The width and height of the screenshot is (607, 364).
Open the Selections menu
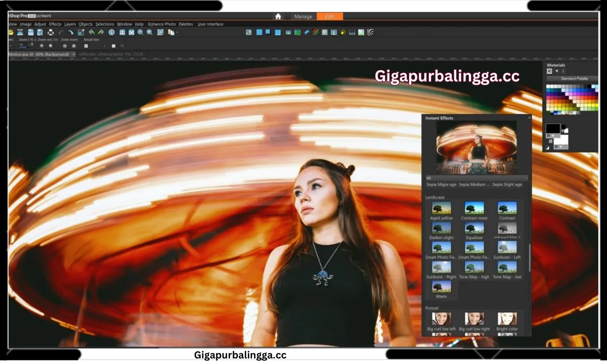point(105,24)
